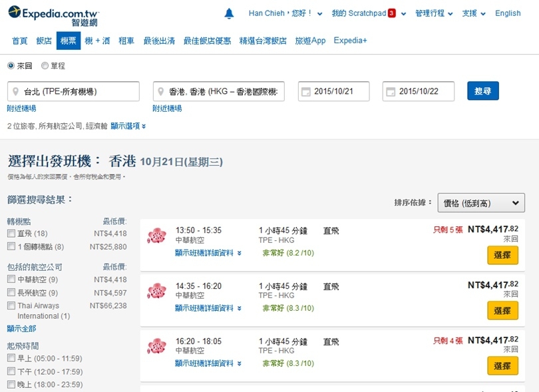Screen dimensions: 539x392
Task: Click the departure date calendar icon
Action: point(306,92)
